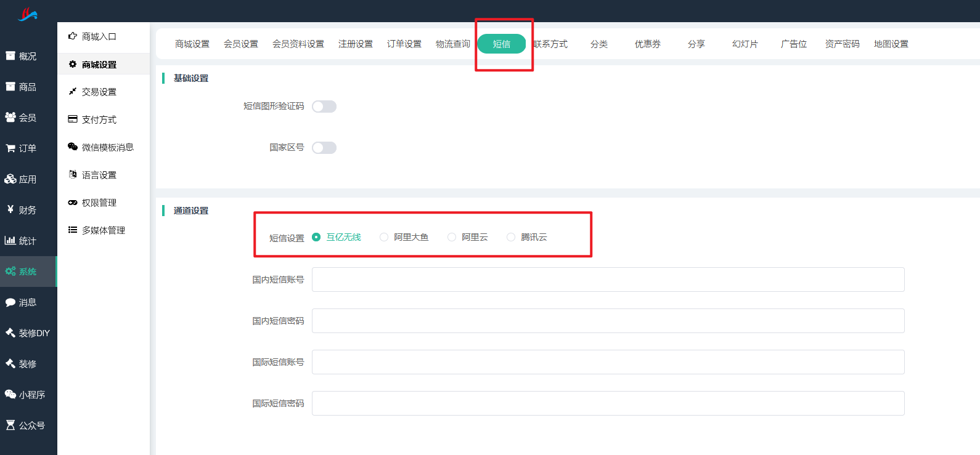Screen dimensions: 980x455
Task: Click the 商城入口 pointing hand icon
Action: pos(73,36)
